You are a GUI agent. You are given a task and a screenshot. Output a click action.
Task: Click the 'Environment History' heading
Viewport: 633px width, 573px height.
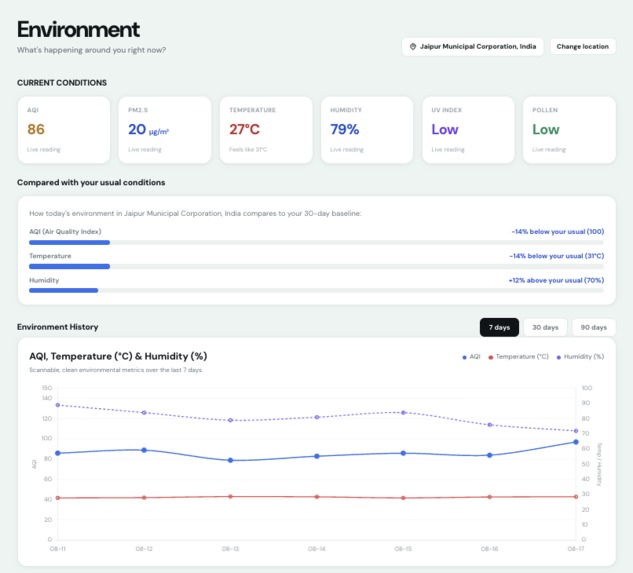pyautogui.click(x=58, y=327)
